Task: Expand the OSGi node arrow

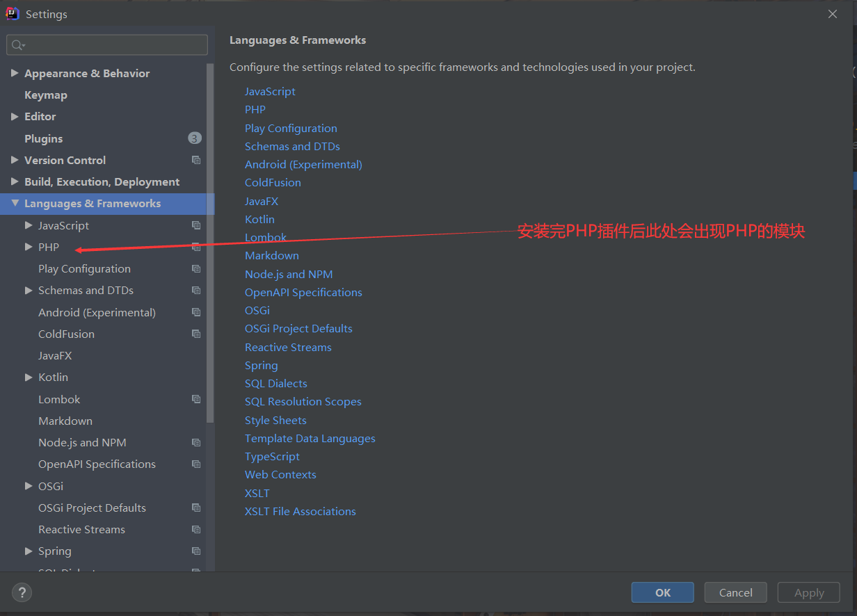Action: [x=29, y=486]
